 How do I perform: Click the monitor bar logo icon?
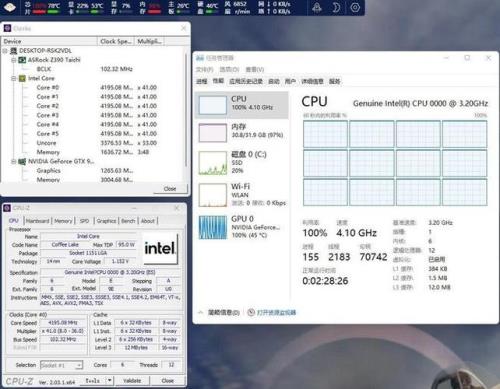click(10, 7)
